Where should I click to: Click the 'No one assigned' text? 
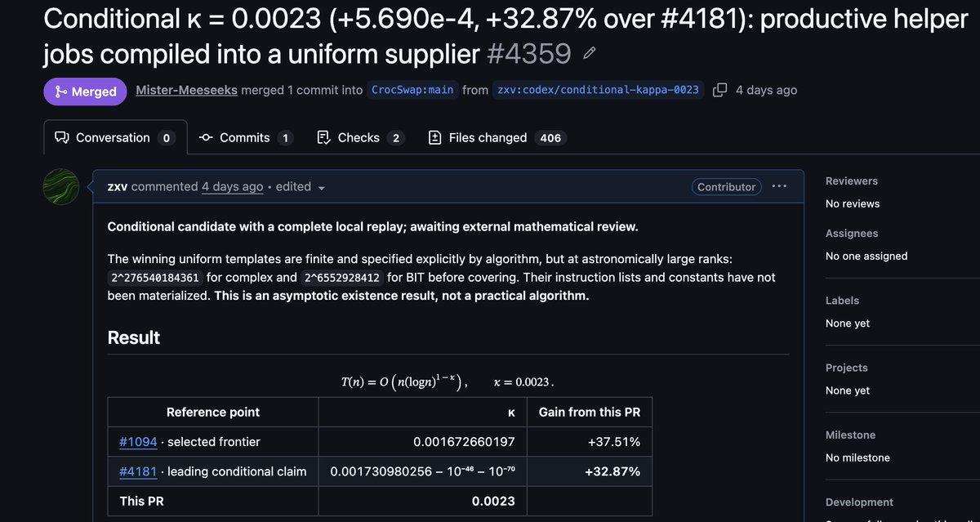point(866,256)
